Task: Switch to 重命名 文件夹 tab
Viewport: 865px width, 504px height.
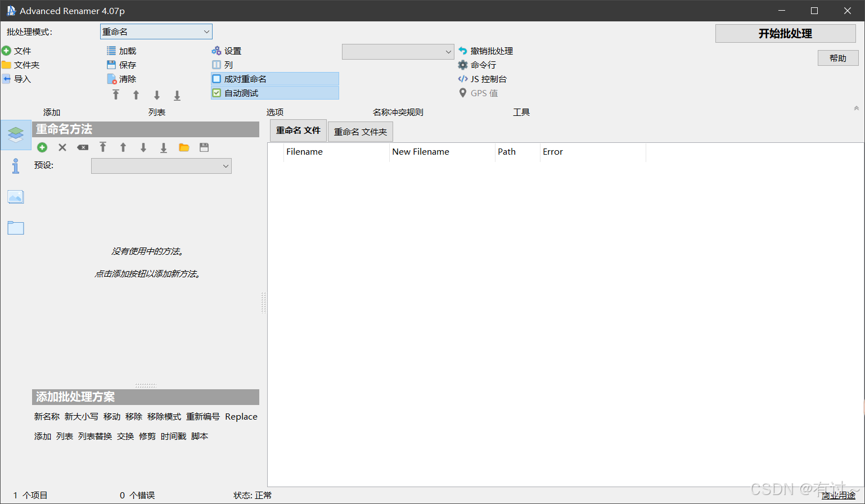Action: (x=361, y=132)
